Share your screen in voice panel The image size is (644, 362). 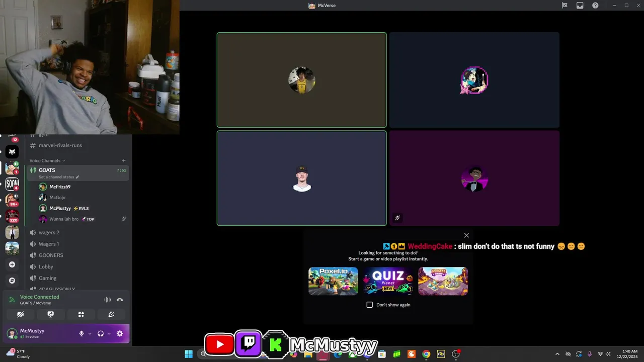click(x=50, y=314)
